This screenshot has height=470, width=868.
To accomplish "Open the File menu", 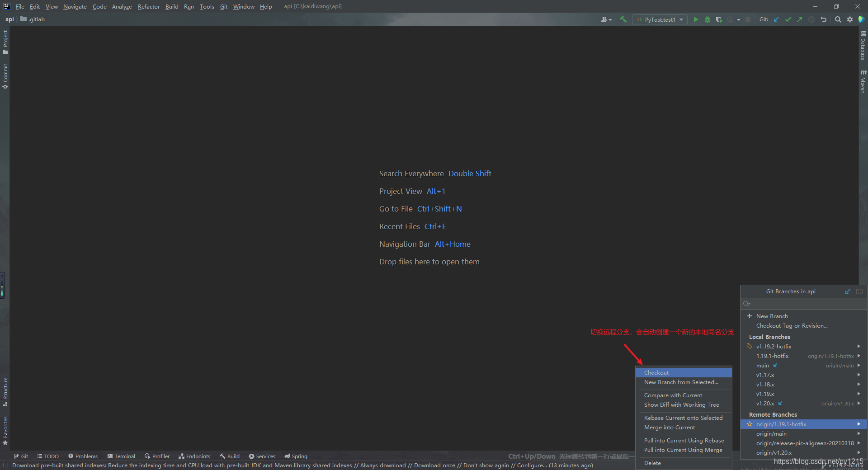I will coord(20,6).
